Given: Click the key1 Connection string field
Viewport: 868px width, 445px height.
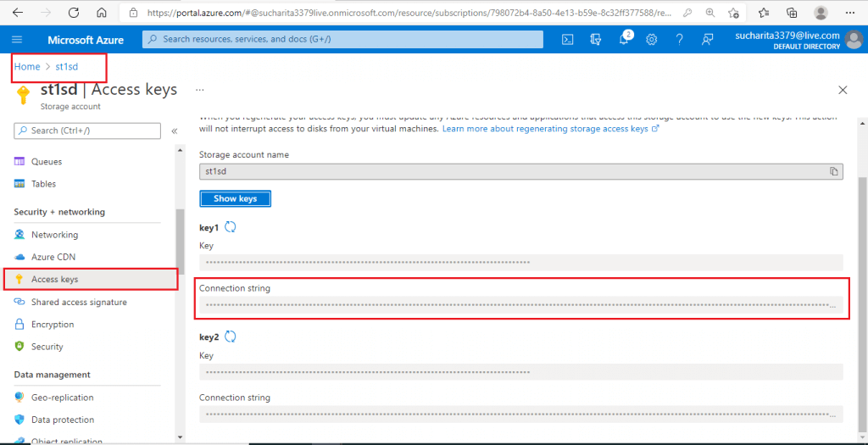Looking at the screenshot, I should tap(521, 305).
